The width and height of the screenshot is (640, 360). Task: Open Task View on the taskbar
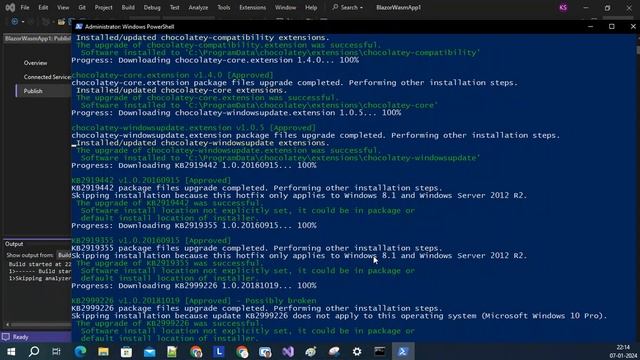56,351
